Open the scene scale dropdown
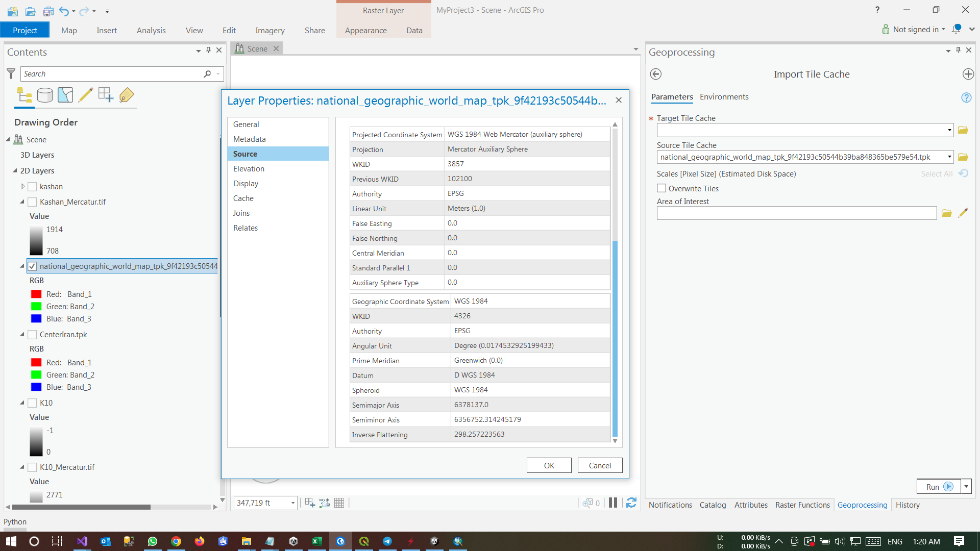This screenshot has height=551, width=980. click(x=293, y=503)
